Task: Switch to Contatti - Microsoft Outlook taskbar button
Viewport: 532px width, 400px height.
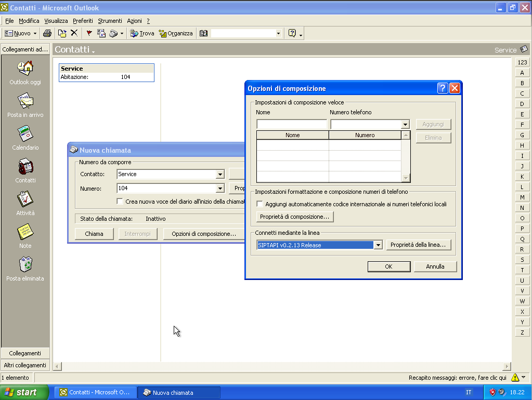Action: 96,392
